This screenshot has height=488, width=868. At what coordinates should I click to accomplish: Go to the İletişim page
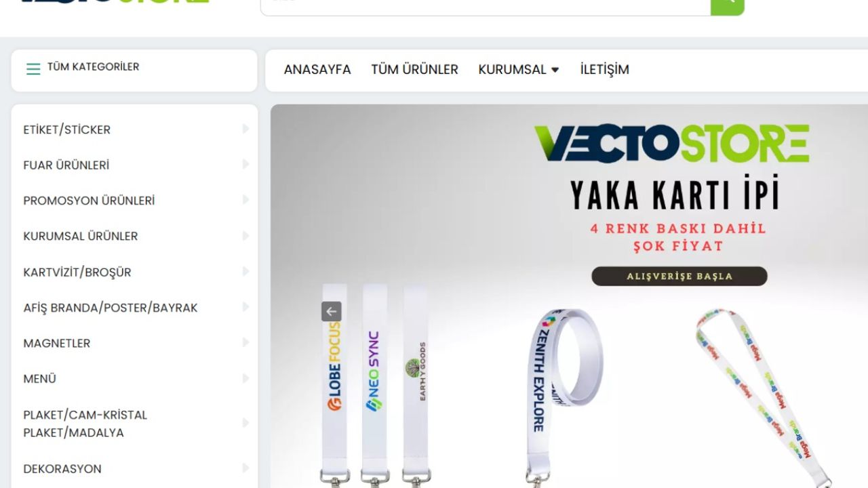tap(604, 70)
